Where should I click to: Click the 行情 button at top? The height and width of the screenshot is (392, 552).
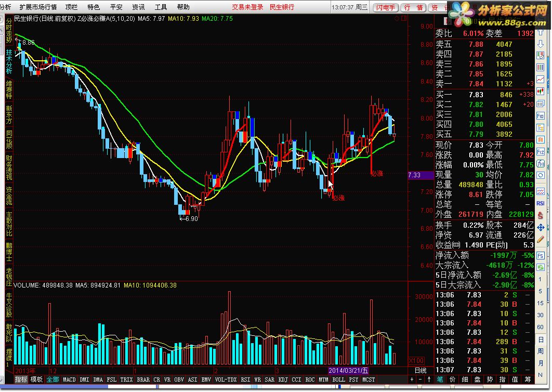pyautogui.click(x=413, y=7)
